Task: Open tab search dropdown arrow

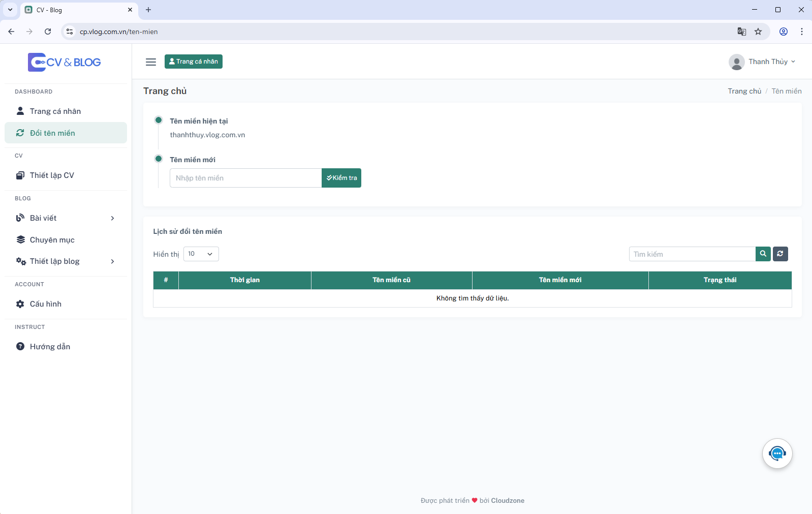Action: (x=10, y=10)
